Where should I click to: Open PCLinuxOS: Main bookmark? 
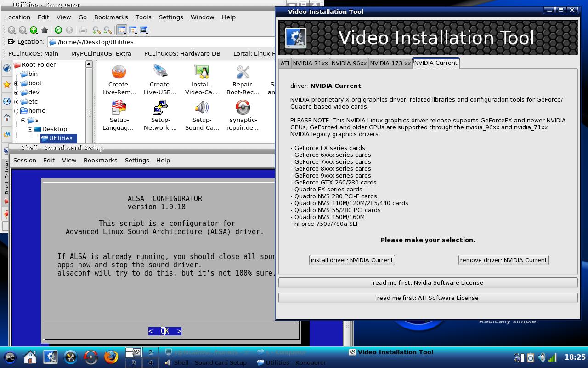(34, 53)
